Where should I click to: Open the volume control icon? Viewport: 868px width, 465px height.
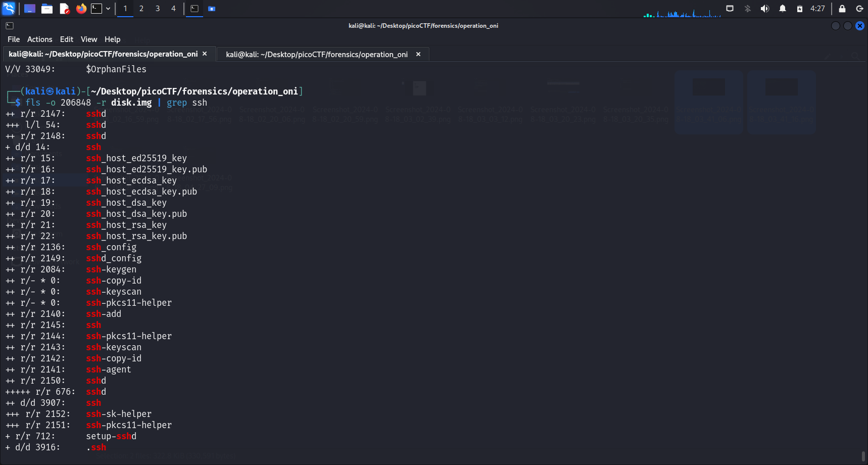[765, 9]
